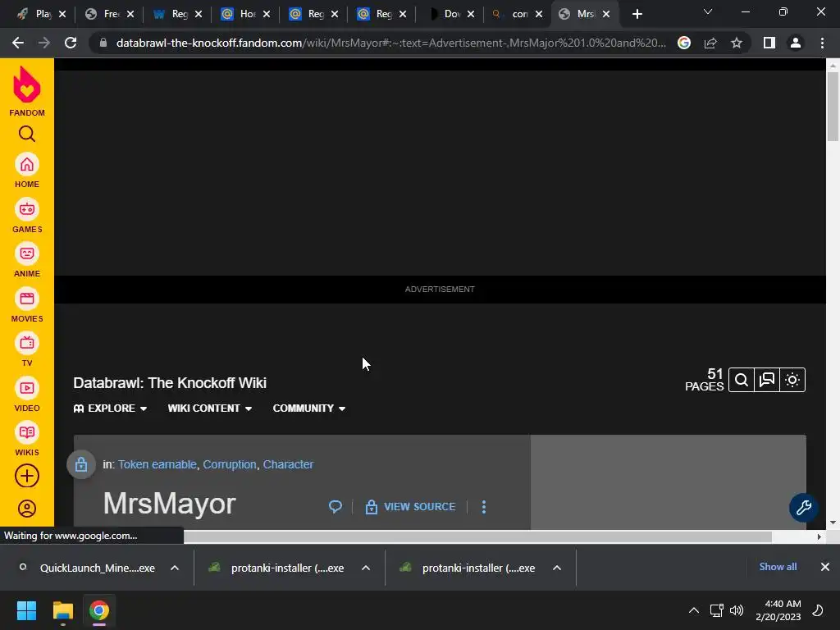Open File Explorer from taskbar
The height and width of the screenshot is (630, 840).
tap(62, 610)
